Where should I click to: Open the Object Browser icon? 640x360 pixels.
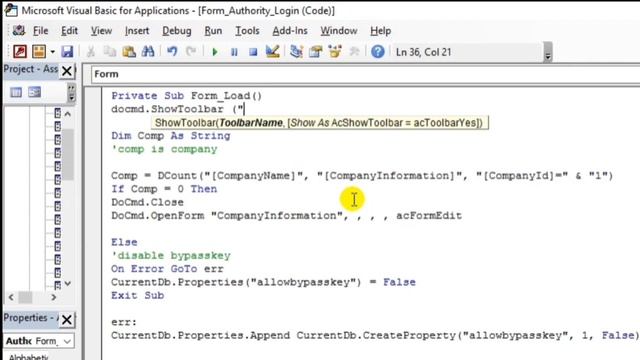point(335,52)
